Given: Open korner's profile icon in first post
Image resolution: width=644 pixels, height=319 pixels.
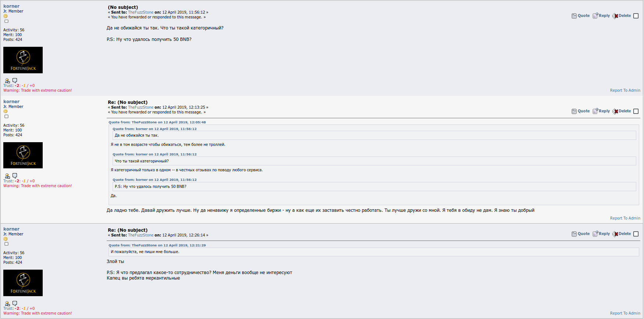Looking at the screenshot, I should 7,80.
